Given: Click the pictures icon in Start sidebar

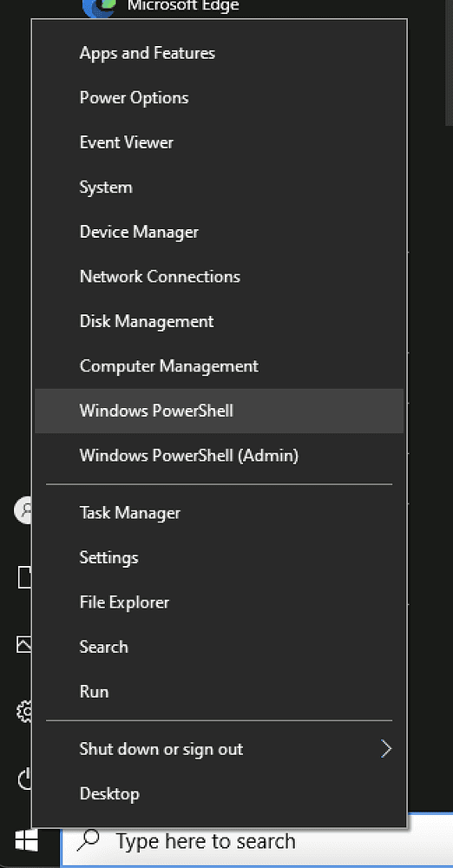Looking at the screenshot, I should pyautogui.click(x=24, y=644).
